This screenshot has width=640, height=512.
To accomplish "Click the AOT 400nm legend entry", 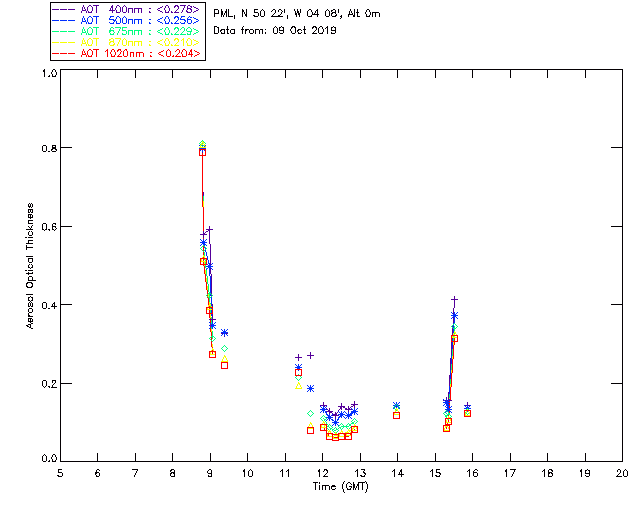I will (x=126, y=9).
